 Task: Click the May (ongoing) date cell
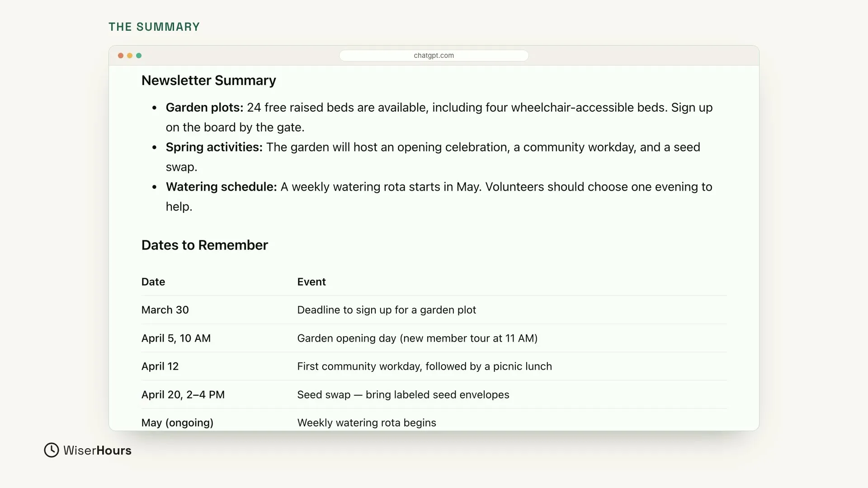click(x=177, y=423)
